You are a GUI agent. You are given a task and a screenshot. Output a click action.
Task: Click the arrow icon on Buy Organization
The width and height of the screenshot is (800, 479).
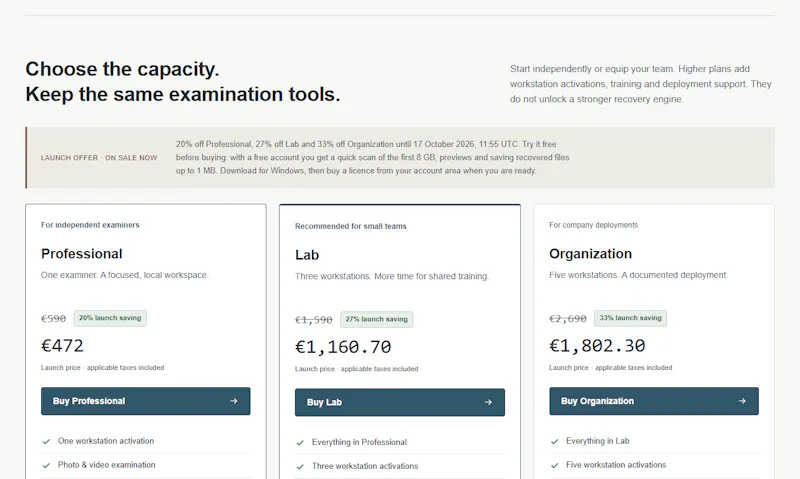[x=742, y=401]
